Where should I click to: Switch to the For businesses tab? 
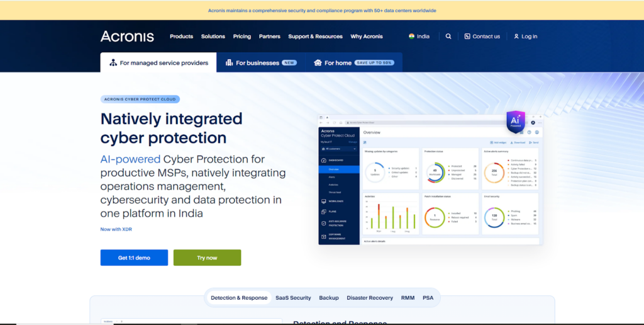pyautogui.click(x=261, y=63)
